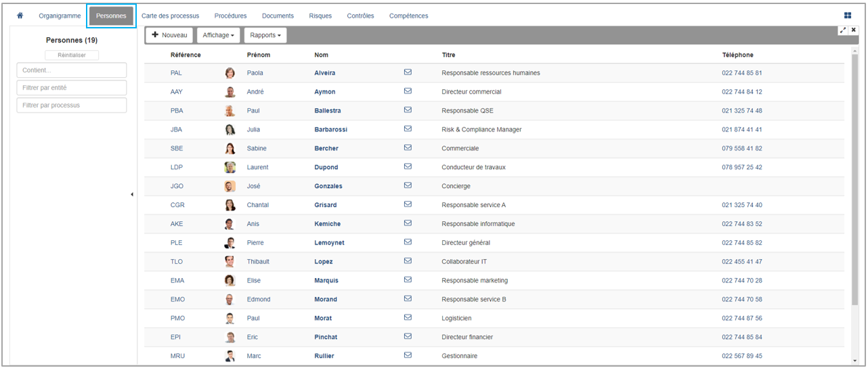Click the Filtrer par entité field
The image size is (868, 368).
(72, 88)
